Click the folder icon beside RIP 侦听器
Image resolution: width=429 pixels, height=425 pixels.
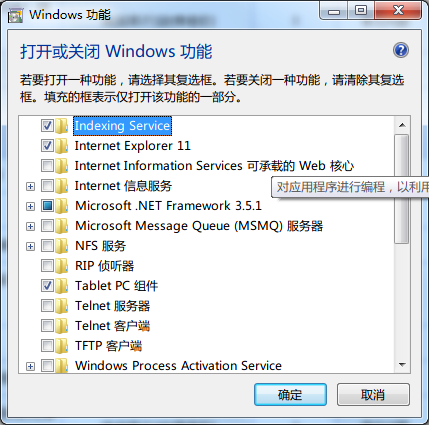62,266
